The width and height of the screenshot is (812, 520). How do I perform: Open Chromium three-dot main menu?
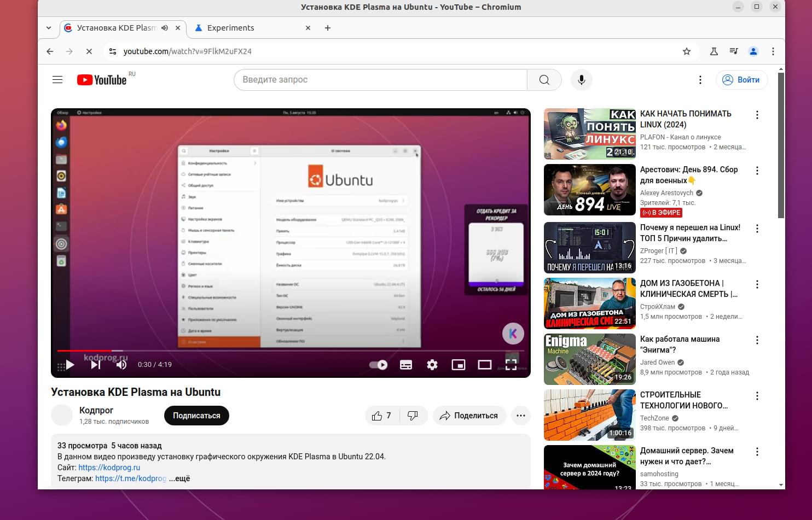point(773,51)
